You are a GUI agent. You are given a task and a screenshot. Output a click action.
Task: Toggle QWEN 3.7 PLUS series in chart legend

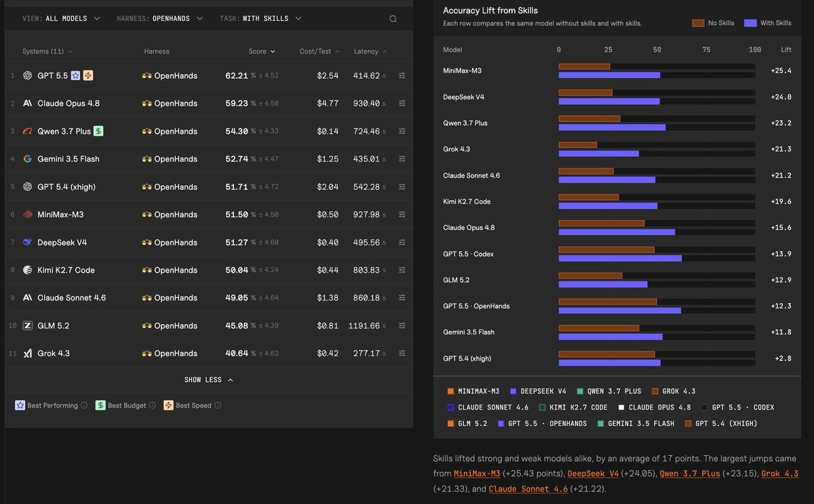[609, 391]
